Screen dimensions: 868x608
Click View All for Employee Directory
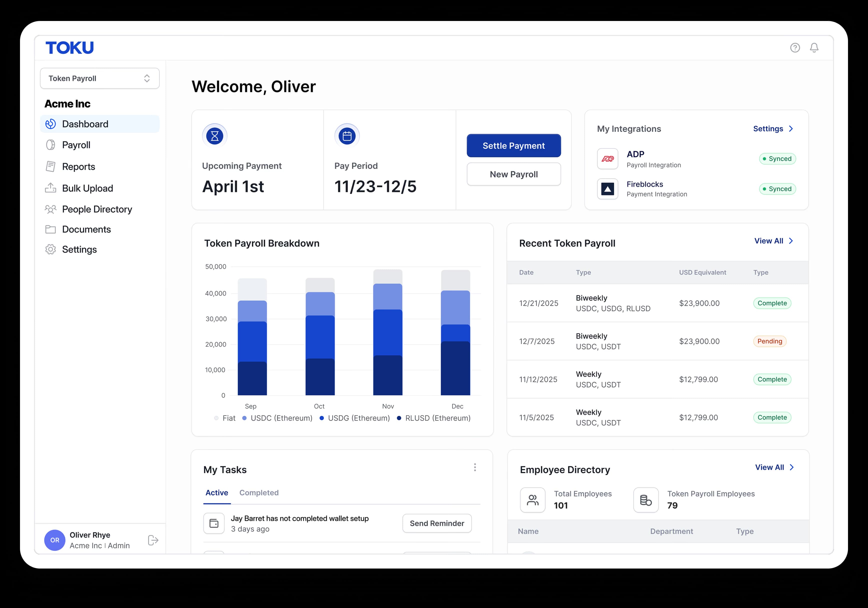[x=770, y=468]
